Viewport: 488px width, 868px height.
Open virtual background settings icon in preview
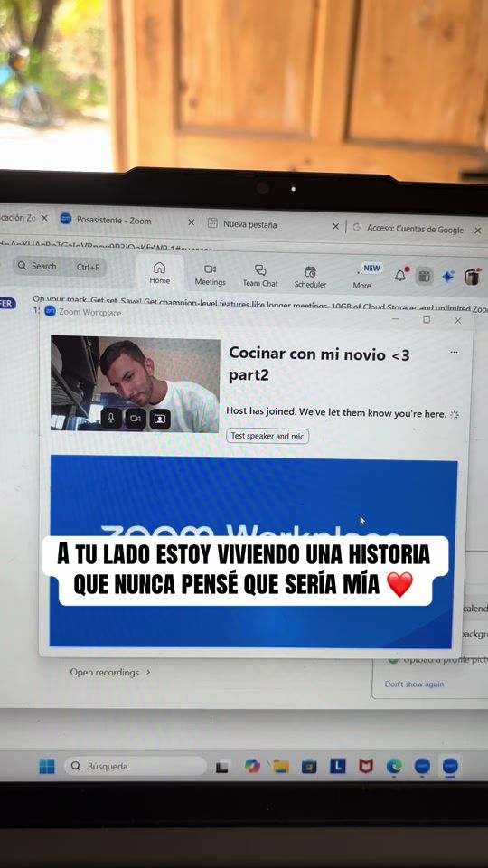tap(159, 419)
